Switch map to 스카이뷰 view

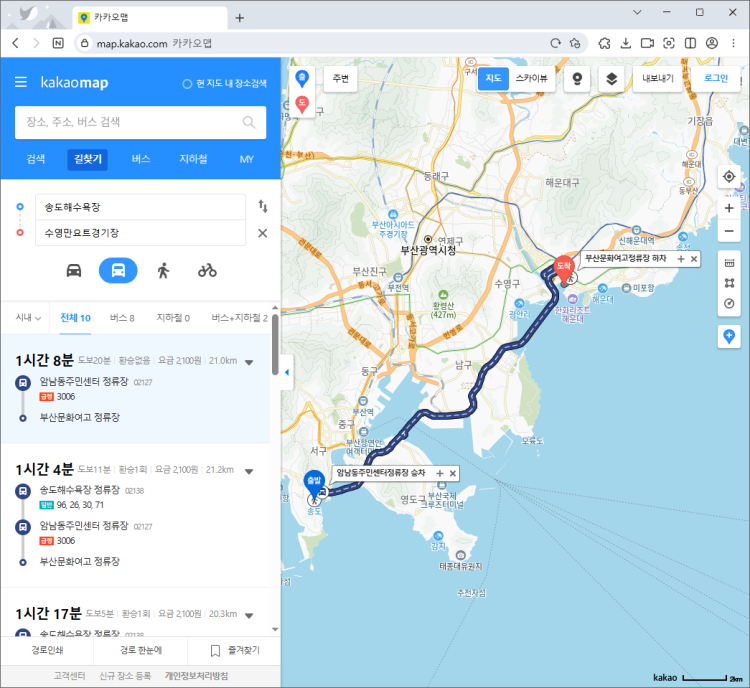(x=531, y=78)
